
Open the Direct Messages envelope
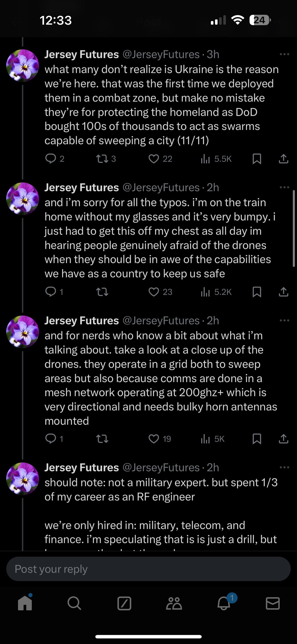(x=272, y=603)
